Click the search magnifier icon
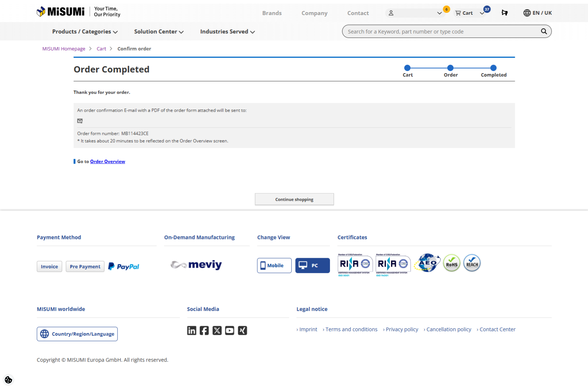The image size is (588, 389). click(x=544, y=32)
